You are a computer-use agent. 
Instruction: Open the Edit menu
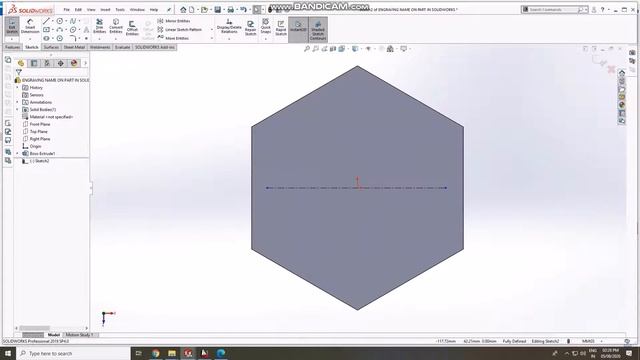point(78,9)
